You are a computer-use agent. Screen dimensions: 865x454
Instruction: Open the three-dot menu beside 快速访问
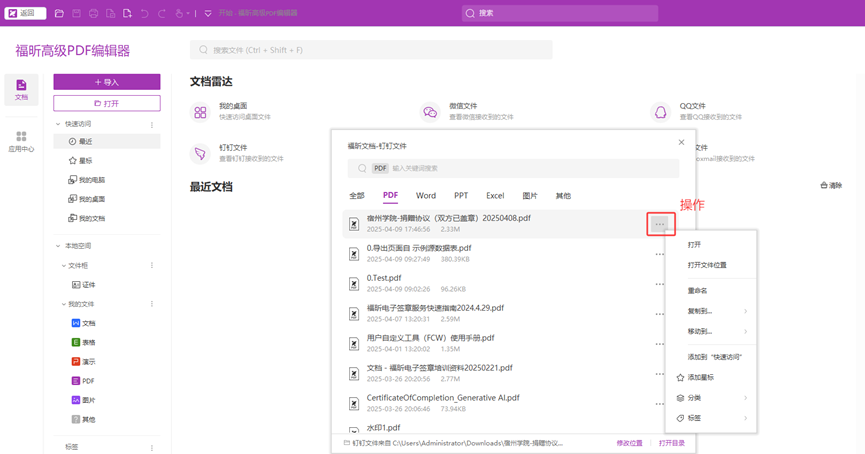pyautogui.click(x=152, y=125)
